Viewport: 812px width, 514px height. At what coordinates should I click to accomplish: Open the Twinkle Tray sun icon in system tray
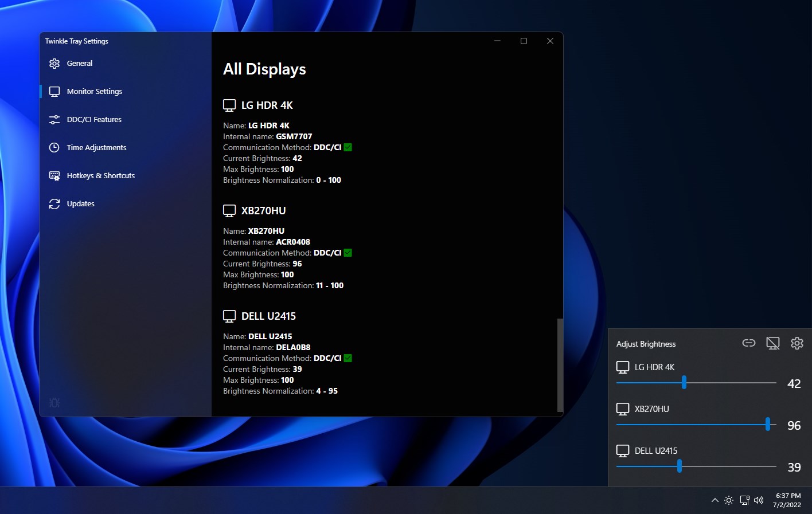[x=729, y=500]
